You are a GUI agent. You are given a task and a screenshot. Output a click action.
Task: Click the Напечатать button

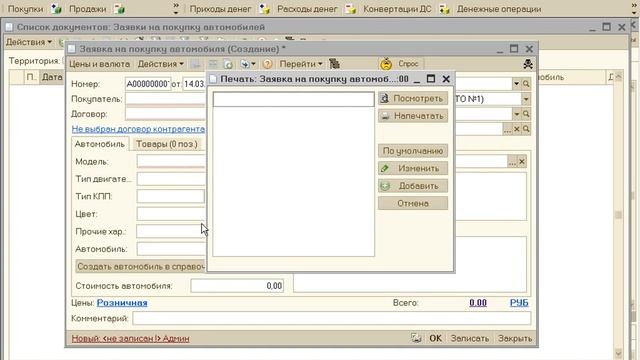[413, 116]
